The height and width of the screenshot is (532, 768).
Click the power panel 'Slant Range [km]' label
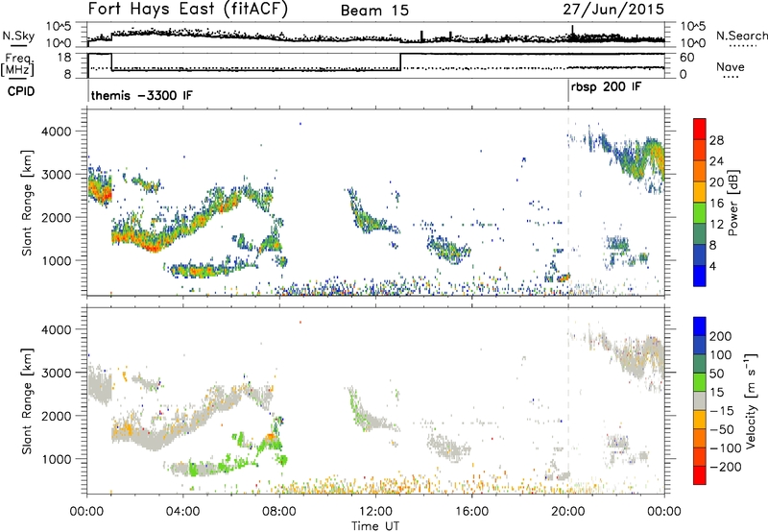(x=27, y=203)
